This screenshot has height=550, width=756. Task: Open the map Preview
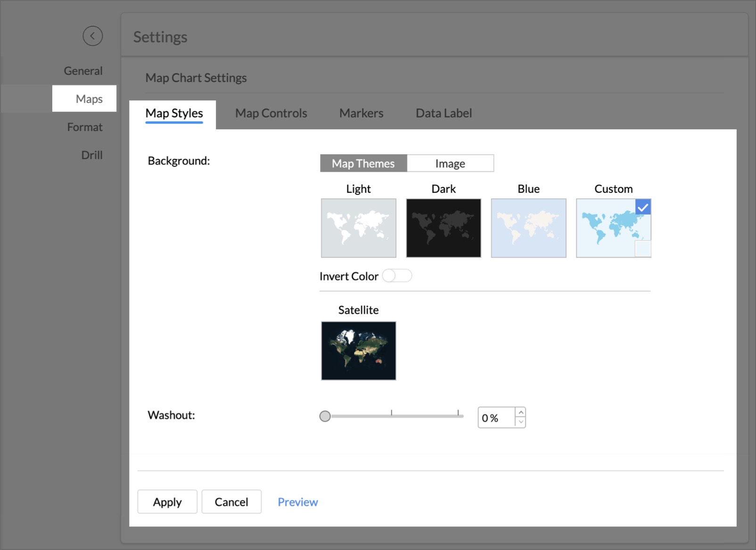297,502
